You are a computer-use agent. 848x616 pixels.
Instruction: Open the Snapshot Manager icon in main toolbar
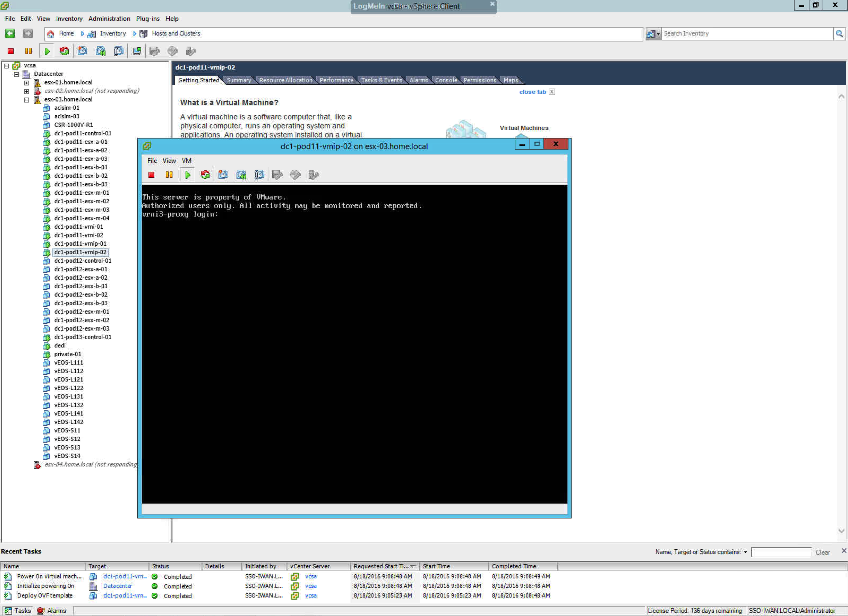click(x=118, y=51)
